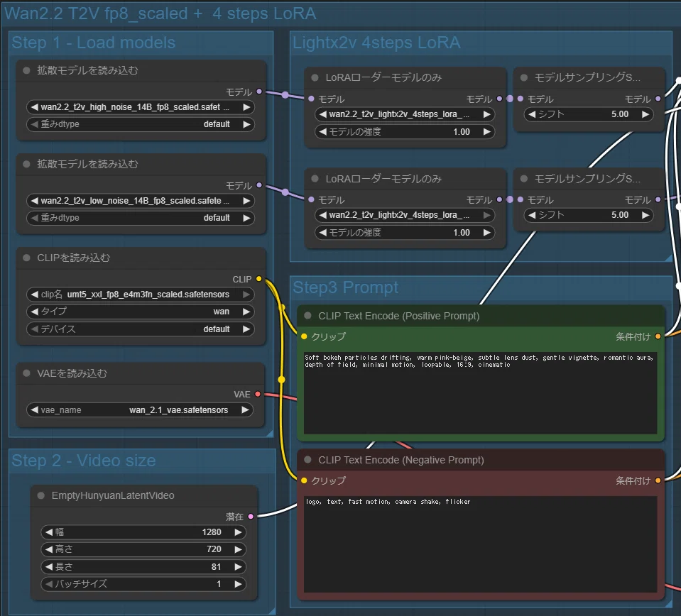Open the wan2.2_t2v_high_noise model dropdown
681x616 pixels.
point(141,107)
